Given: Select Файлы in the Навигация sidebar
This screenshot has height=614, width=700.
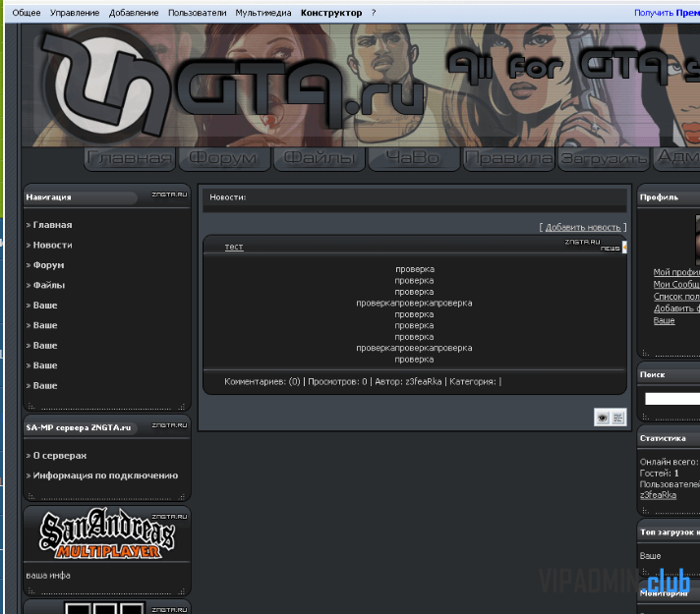Looking at the screenshot, I should (x=49, y=285).
